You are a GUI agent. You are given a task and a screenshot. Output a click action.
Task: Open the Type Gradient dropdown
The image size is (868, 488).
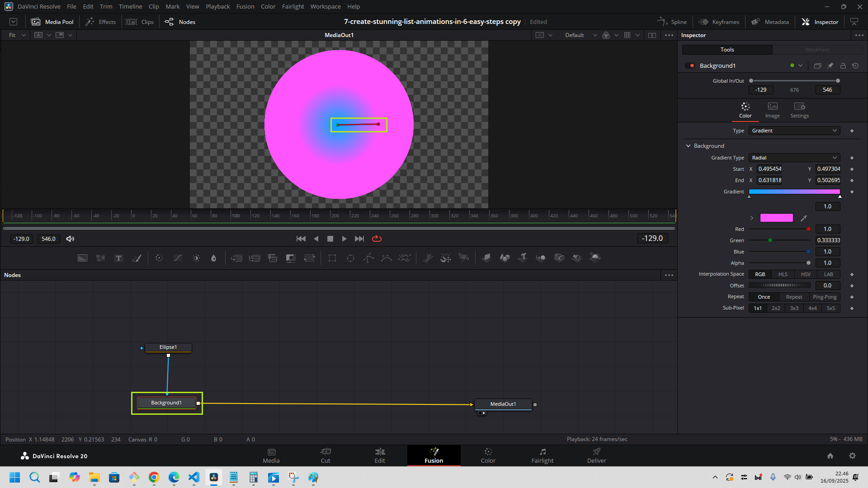(x=794, y=131)
